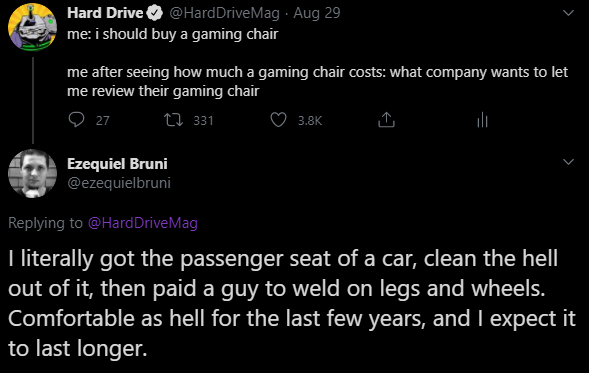Click Hard Drive's verified badge

click(x=154, y=13)
